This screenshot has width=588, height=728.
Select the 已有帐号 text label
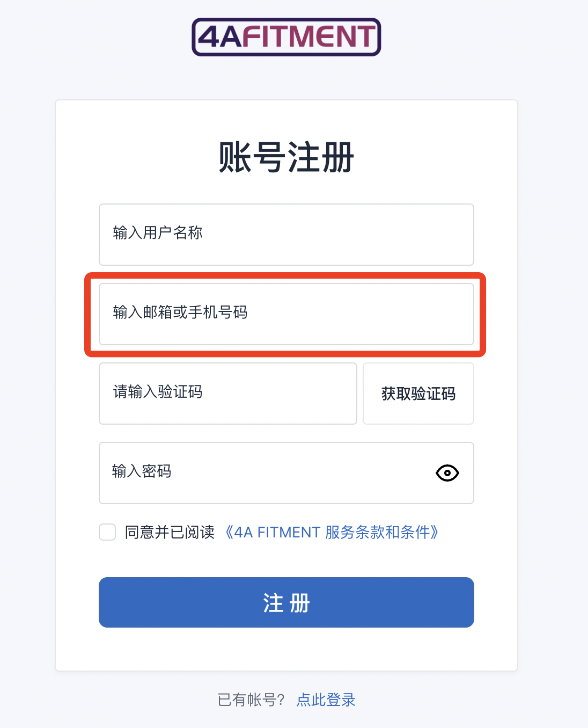click(251, 700)
